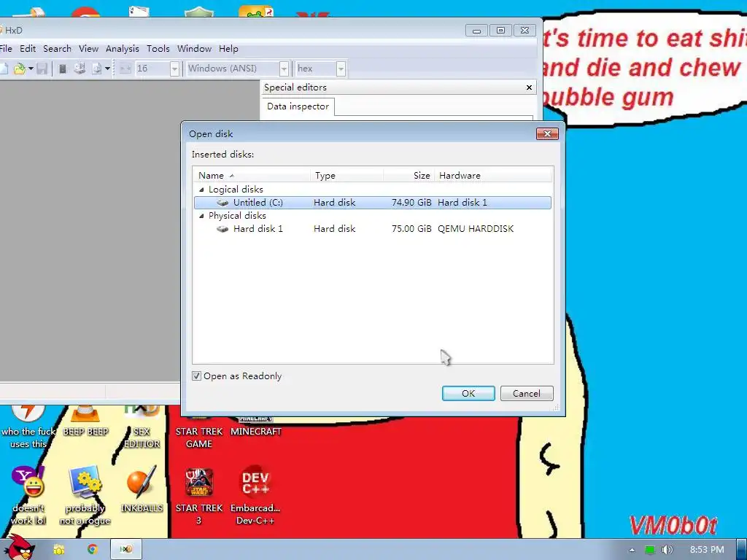Click the drive icon next to Untitled (C:)
The image size is (747, 560).
(x=222, y=203)
